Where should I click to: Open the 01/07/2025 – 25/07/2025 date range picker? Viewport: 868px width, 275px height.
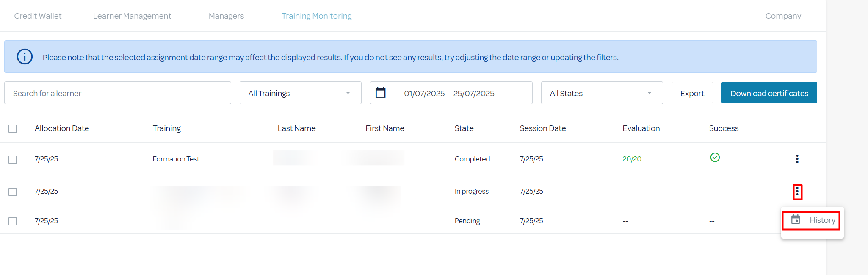point(449,93)
